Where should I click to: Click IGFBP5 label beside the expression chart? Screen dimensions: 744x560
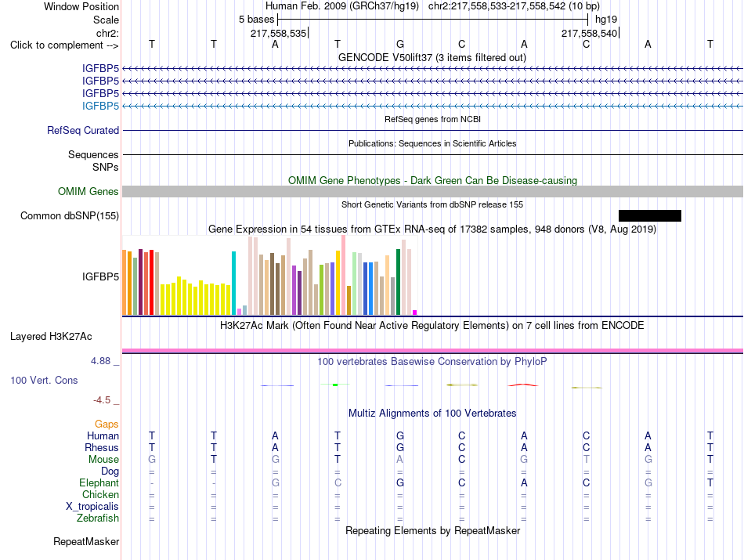point(100,276)
